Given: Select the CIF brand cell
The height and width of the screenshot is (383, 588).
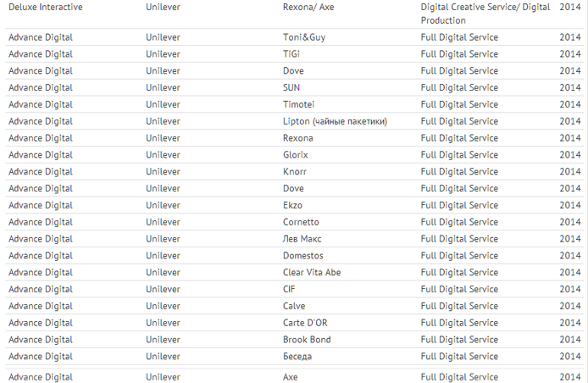Looking at the screenshot, I should 289,289.
